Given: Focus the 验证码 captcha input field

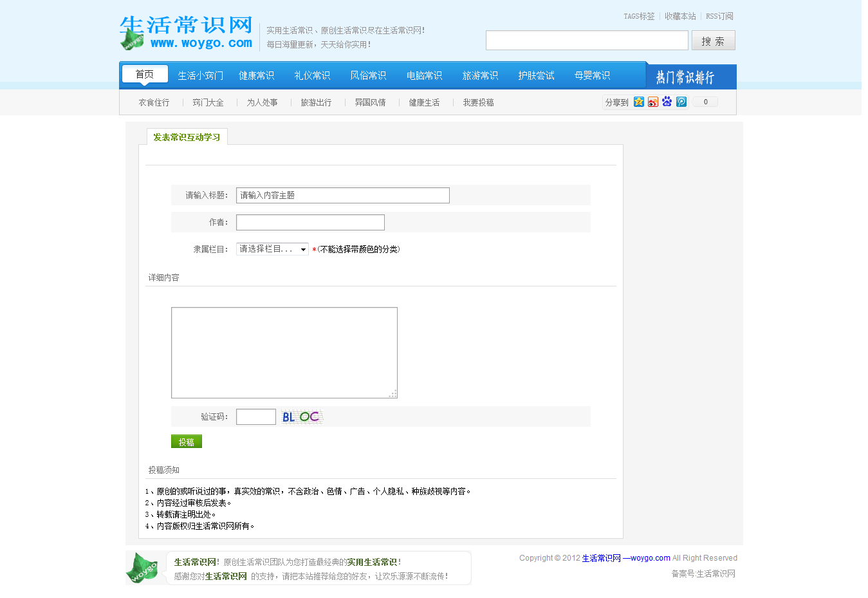Looking at the screenshot, I should (x=256, y=416).
